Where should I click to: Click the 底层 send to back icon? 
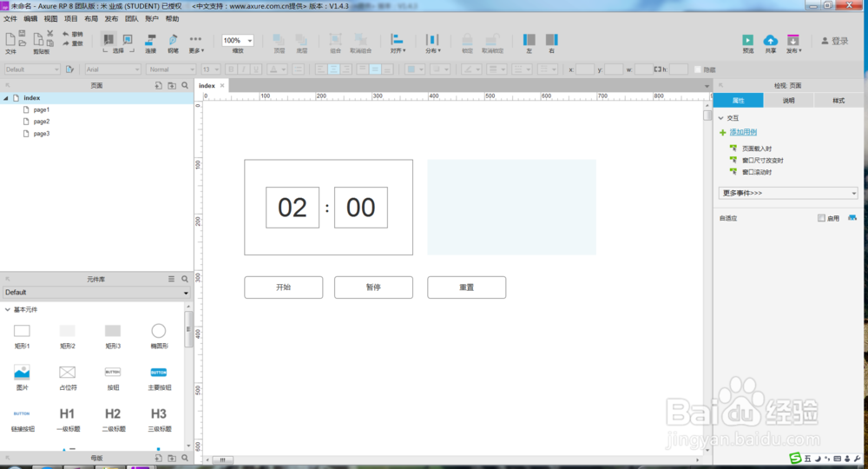[x=301, y=39]
